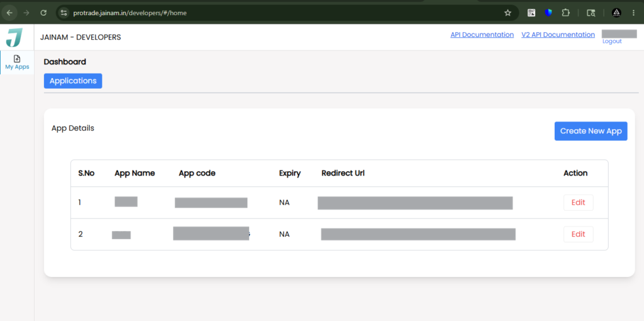Edit the first app in the table
644x321 pixels.
point(579,203)
